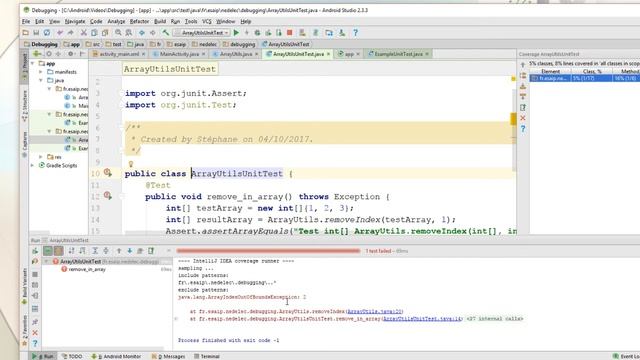Viewport: 640px width, 360px height.
Task: Toggle the Favorites side tab
Action: tap(24, 330)
